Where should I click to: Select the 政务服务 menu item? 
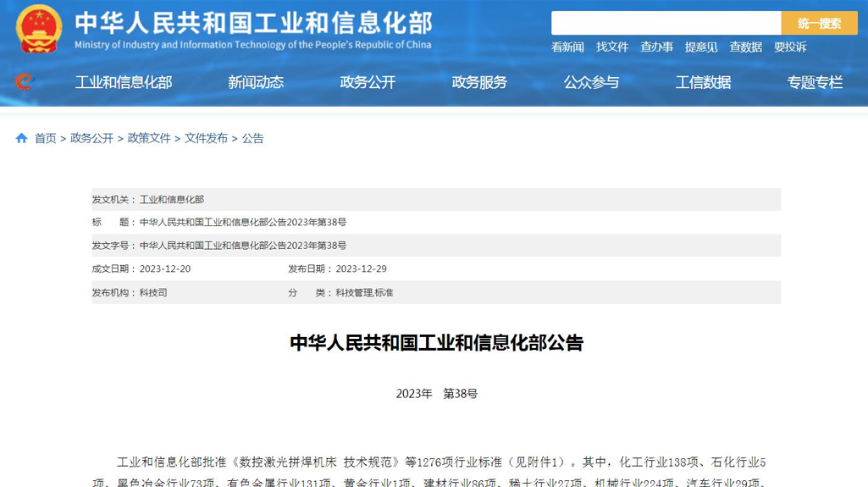click(479, 82)
